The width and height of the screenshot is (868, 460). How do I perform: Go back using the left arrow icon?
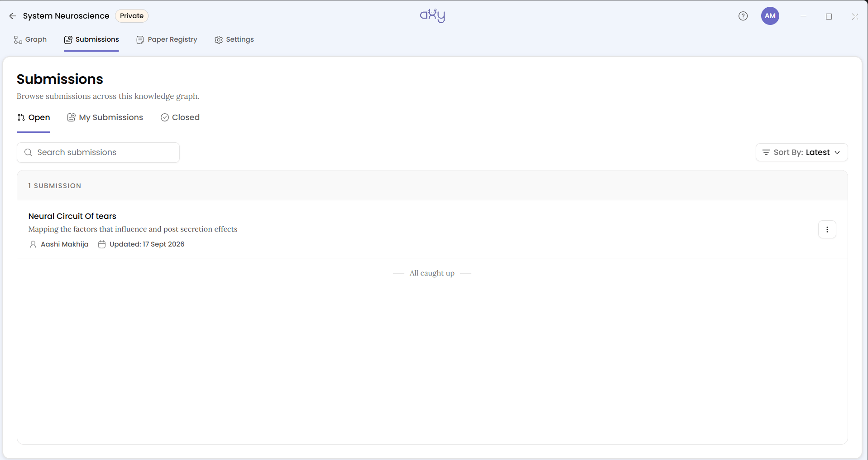[x=13, y=16]
